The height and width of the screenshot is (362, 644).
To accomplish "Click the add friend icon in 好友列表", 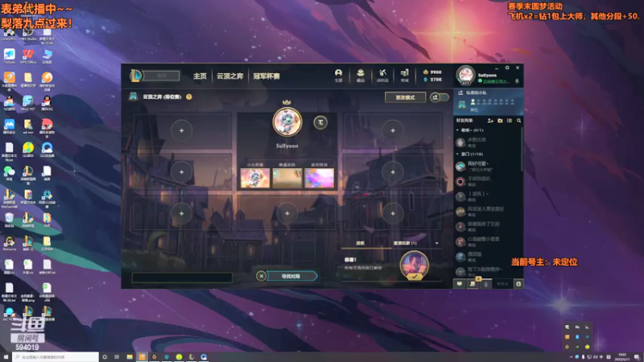I will [x=490, y=121].
